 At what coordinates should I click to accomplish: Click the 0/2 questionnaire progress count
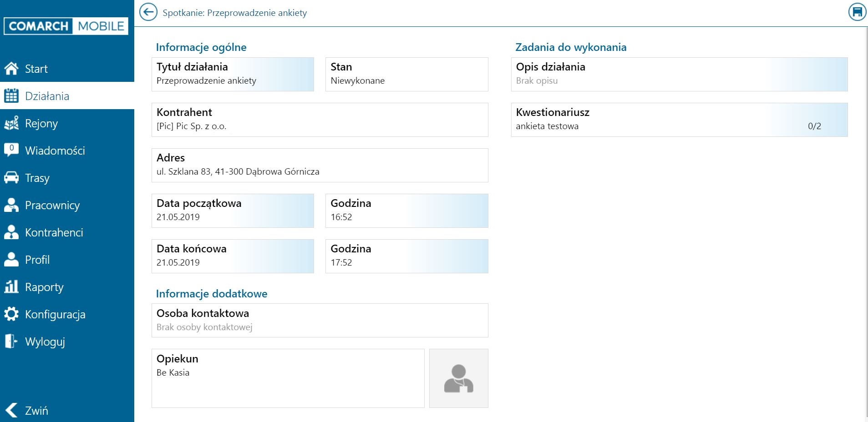pyautogui.click(x=814, y=126)
